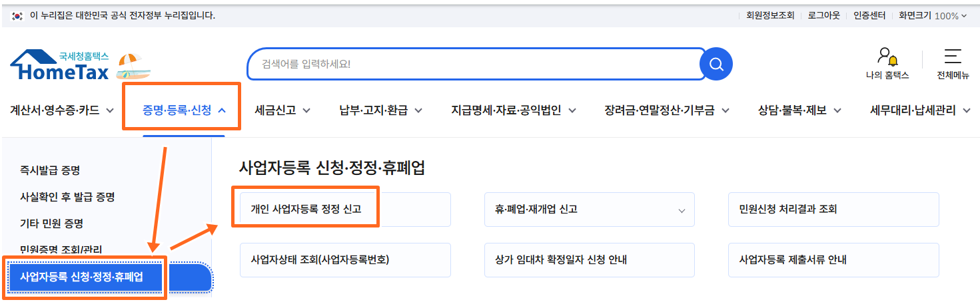Open the 화면크기 100% dropdown

click(x=933, y=15)
